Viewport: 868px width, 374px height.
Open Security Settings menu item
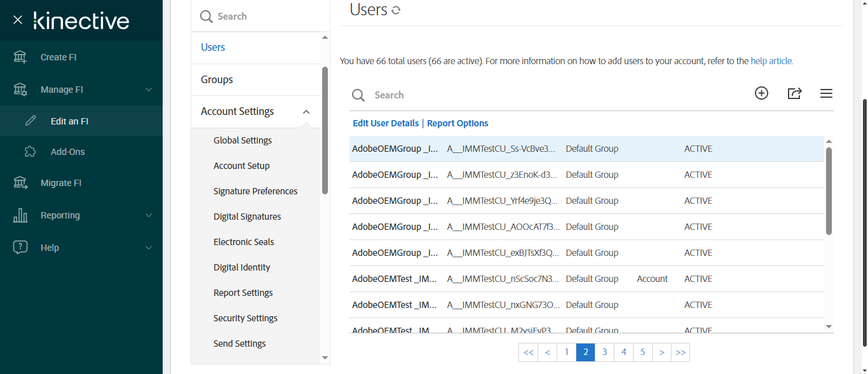[245, 318]
